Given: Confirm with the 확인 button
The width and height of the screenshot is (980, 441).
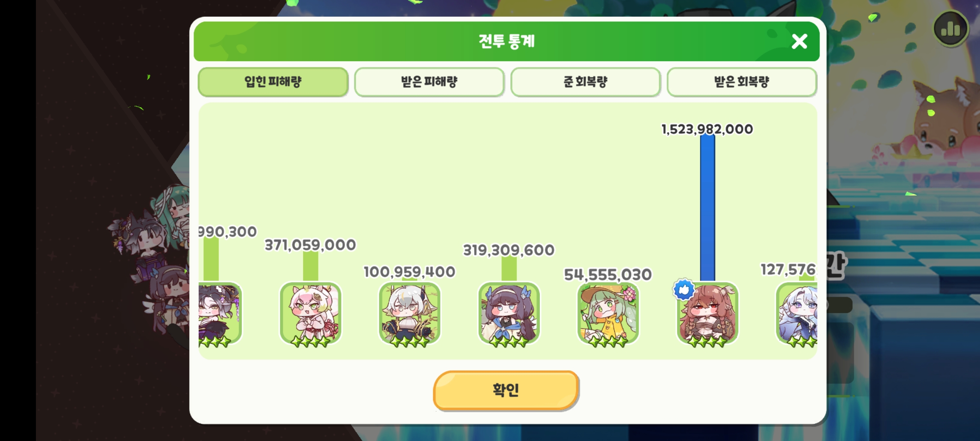Looking at the screenshot, I should pos(506,390).
